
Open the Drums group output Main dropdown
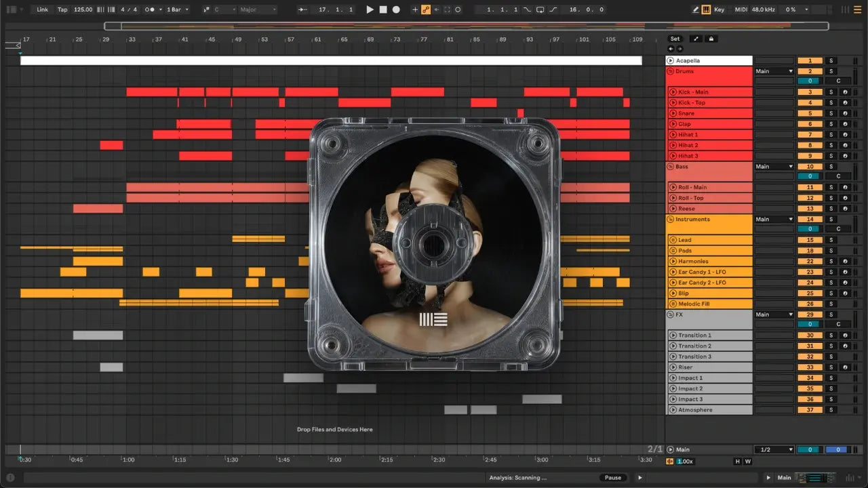point(774,71)
